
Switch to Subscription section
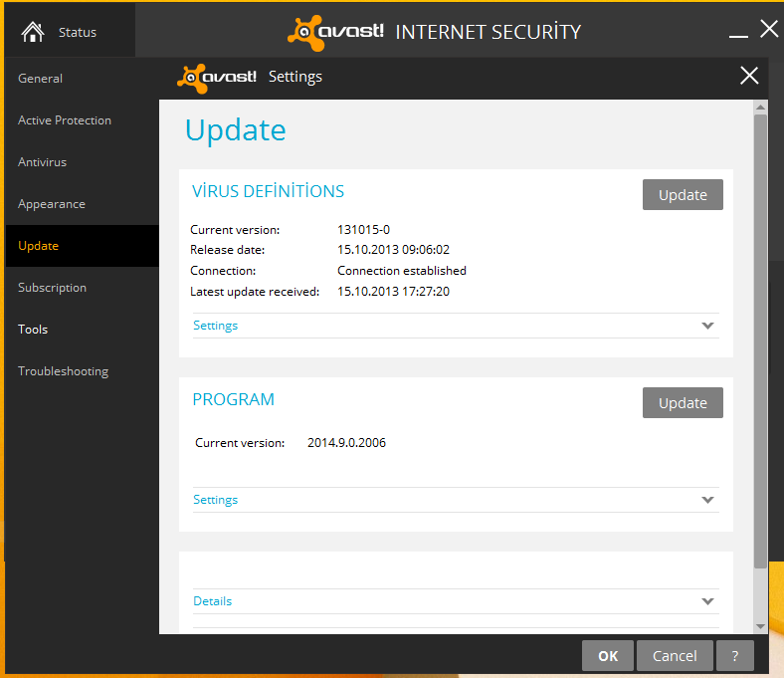coord(53,288)
